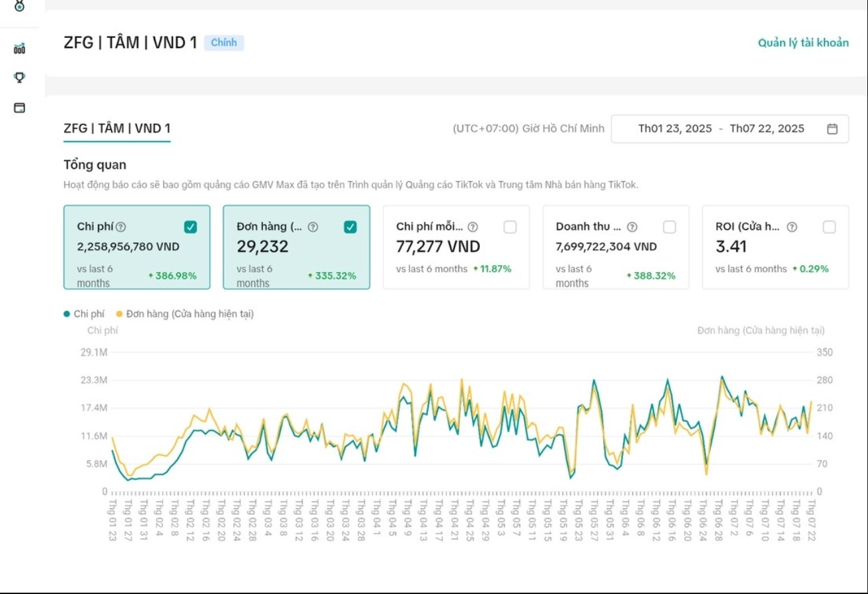Viewport: 868px width, 594px height.
Task: Click the Chính account badge
Action: tap(224, 43)
